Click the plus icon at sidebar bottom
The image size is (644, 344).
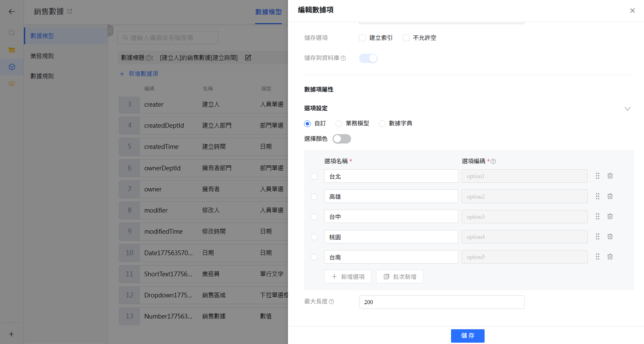click(x=11, y=334)
